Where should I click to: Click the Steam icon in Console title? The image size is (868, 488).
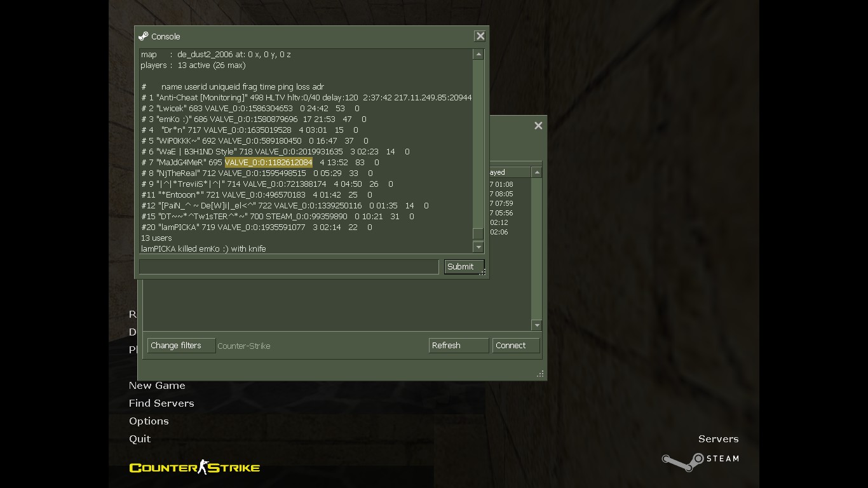pyautogui.click(x=144, y=36)
